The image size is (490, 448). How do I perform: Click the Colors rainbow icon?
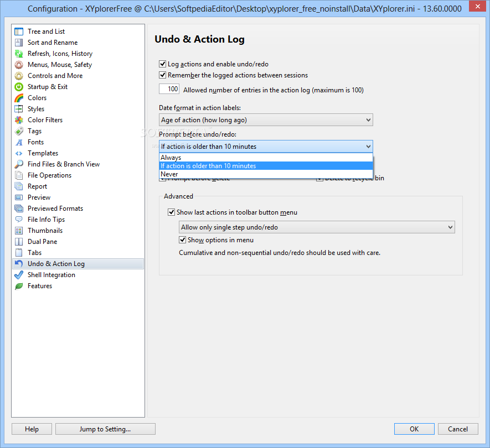click(x=19, y=98)
